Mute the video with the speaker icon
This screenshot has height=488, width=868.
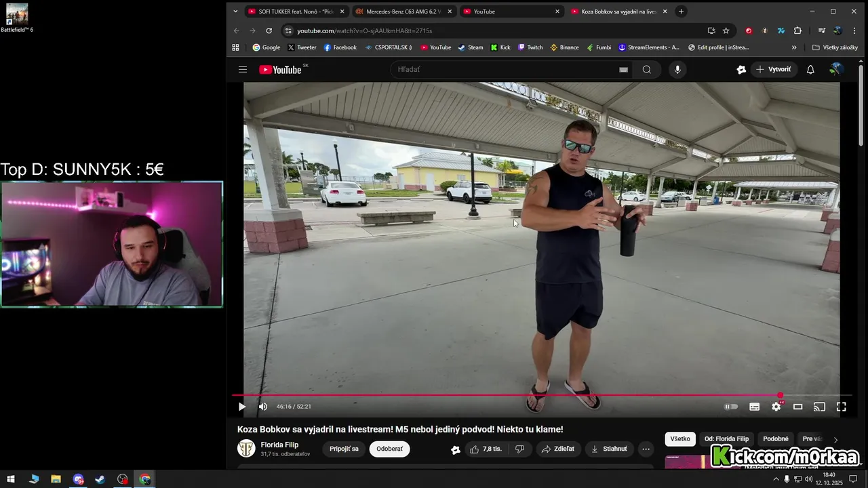(263, 407)
